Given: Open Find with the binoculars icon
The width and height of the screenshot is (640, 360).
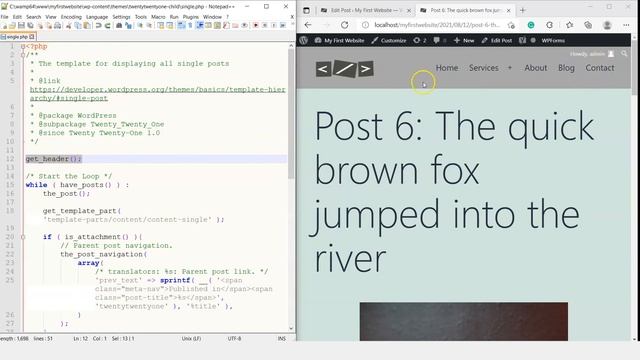Looking at the screenshot, I should point(118,25).
